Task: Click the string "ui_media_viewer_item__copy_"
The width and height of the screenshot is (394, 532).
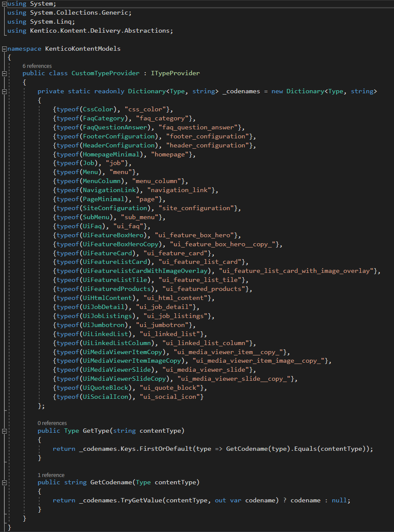Action: (x=228, y=353)
